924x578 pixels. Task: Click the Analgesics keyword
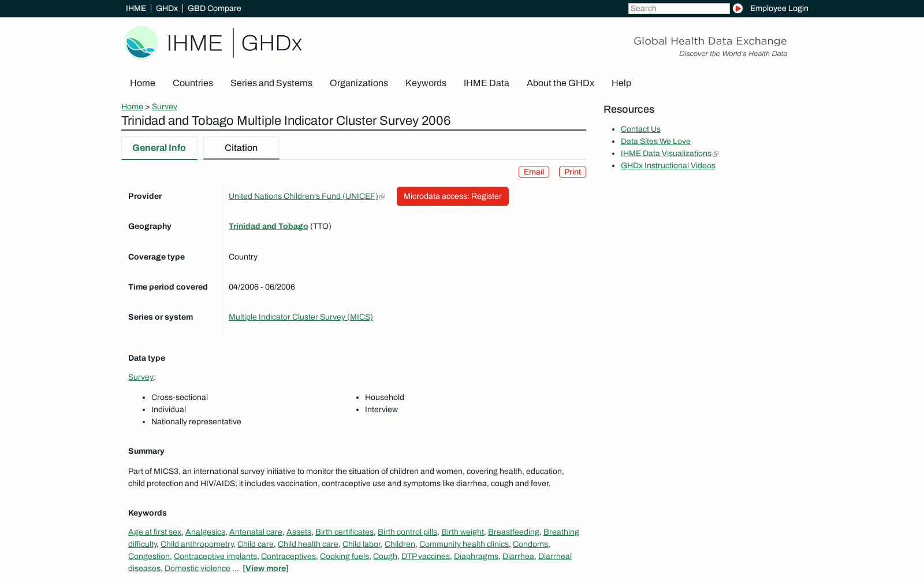[x=205, y=532]
